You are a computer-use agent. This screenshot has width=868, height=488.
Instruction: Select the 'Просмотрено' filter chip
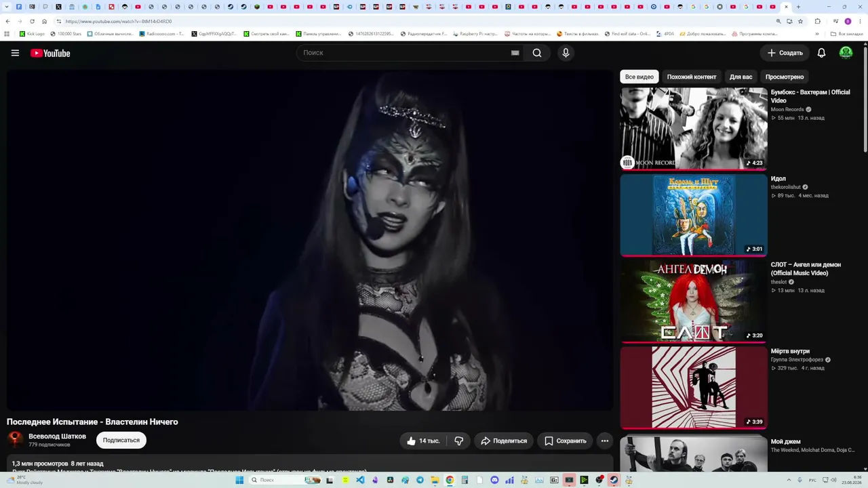(x=785, y=77)
